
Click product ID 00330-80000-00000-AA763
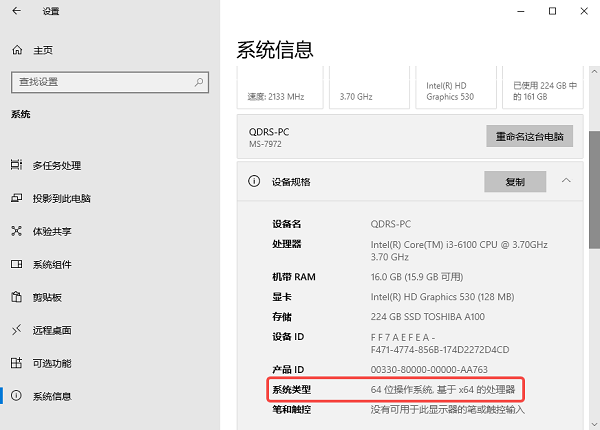point(429,370)
